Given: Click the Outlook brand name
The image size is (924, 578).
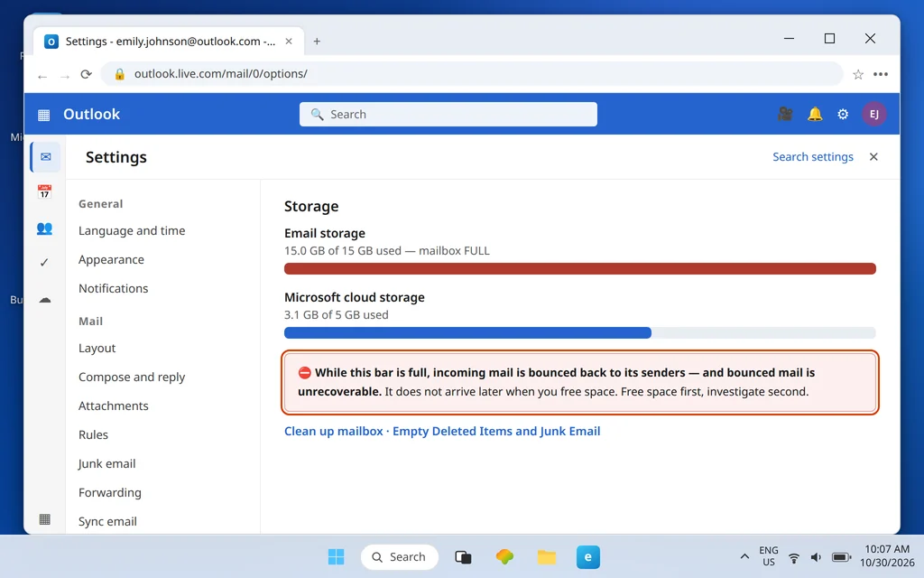Looking at the screenshot, I should point(91,114).
